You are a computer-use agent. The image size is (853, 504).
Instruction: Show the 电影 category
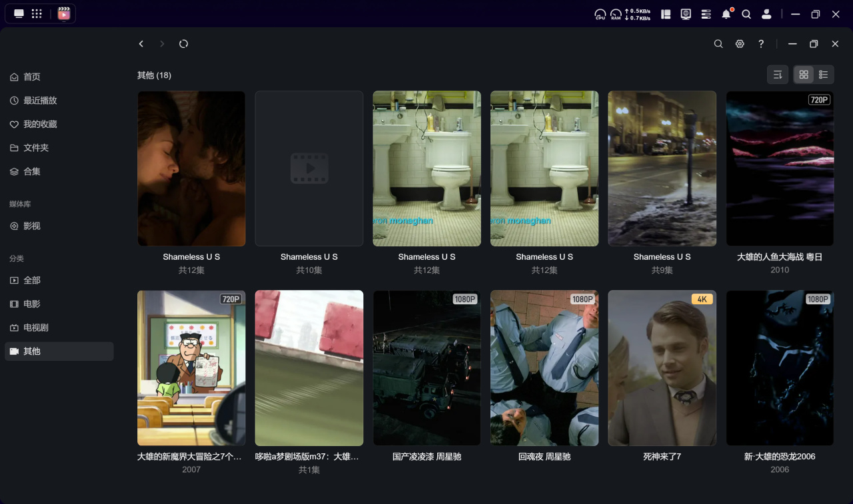59,304
